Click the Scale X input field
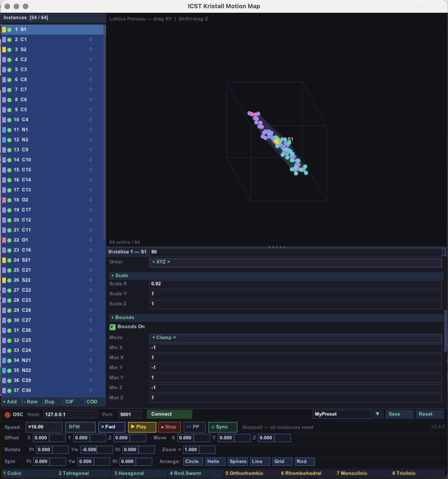 coord(296,284)
